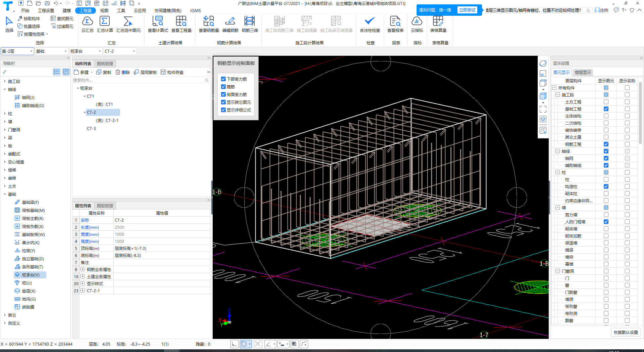Select 筏板基础(M) in navigation tree
Viewport: 644px width, 352px height.
30,210
